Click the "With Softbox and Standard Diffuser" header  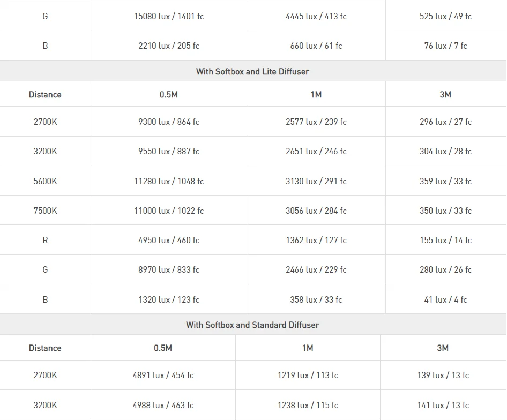252,325
